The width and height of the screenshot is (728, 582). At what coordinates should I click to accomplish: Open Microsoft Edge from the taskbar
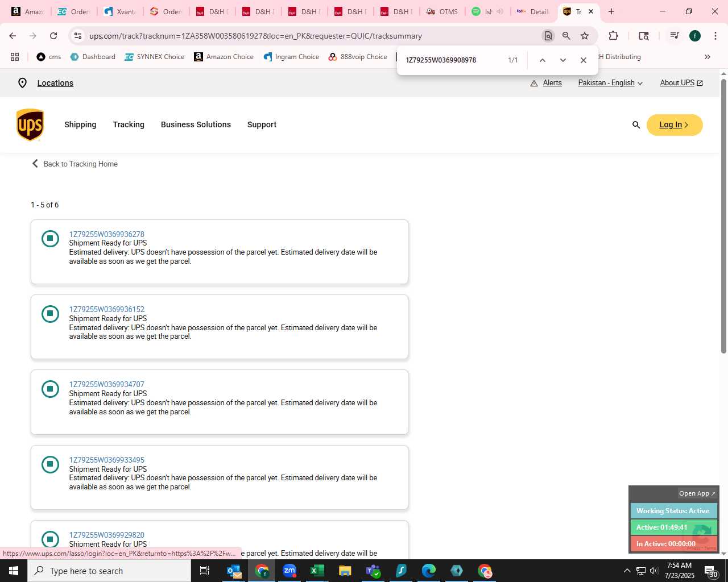click(429, 571)
